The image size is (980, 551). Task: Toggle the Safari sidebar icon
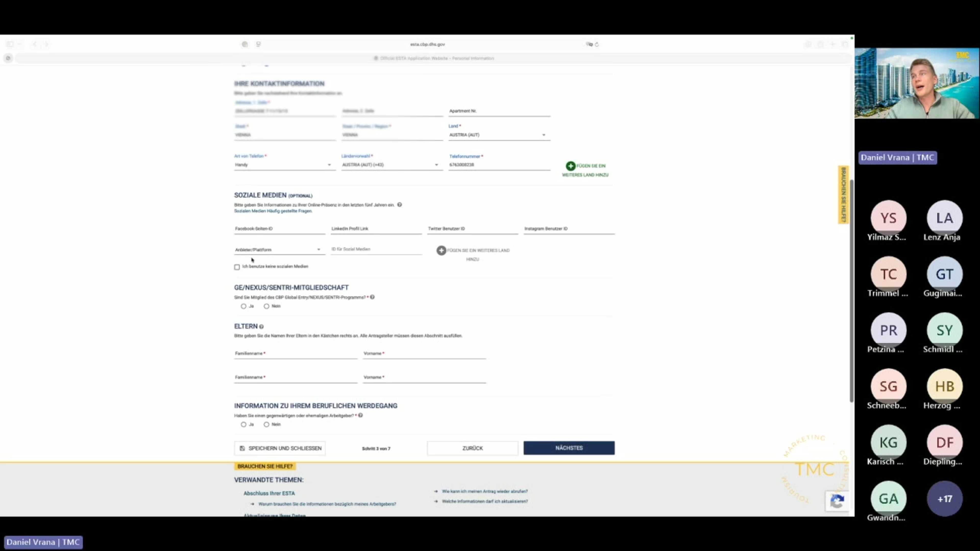10,44
